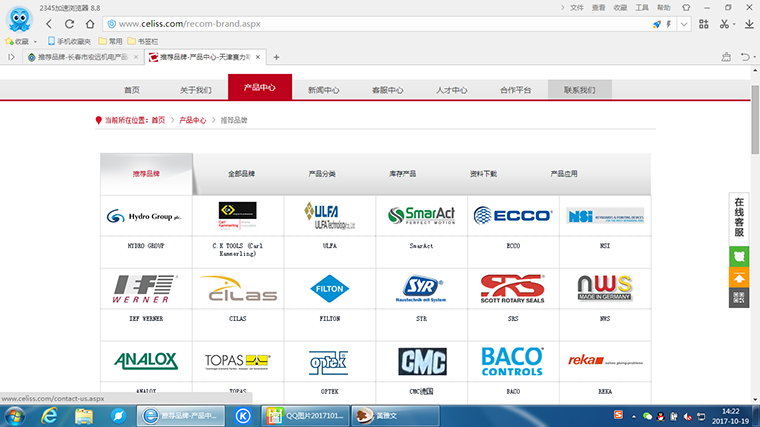Go to browser home page icon
The width and height of the screenshot is (760, 427).
coord(90,24)
